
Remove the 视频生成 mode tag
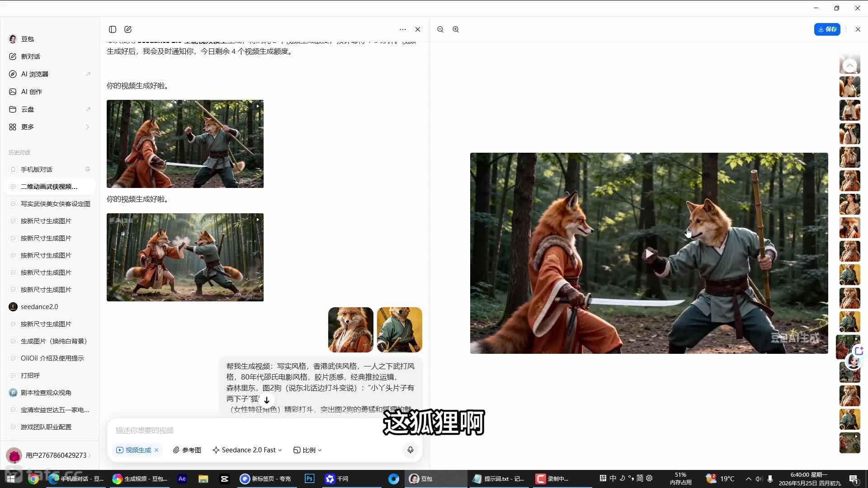click(156, 450)
